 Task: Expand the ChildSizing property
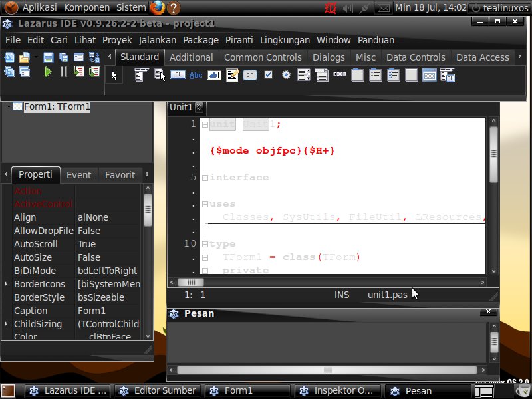[6, 324]
